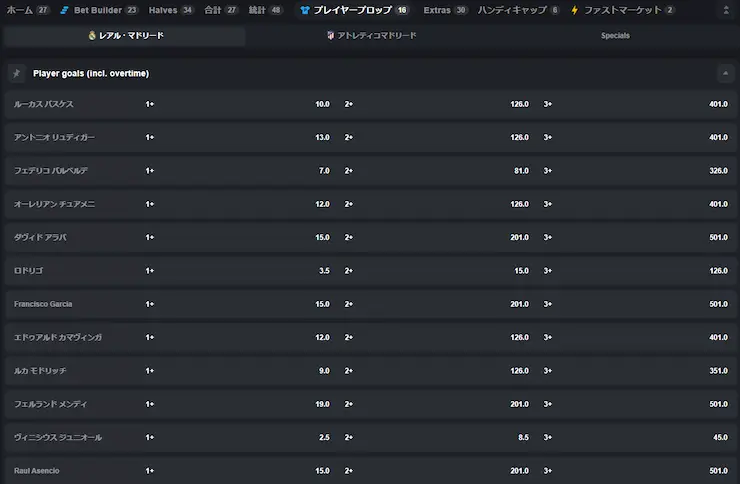Bet Raul Asencio 1+ at 15.0
Screen dimensions: 740x484
237,471
